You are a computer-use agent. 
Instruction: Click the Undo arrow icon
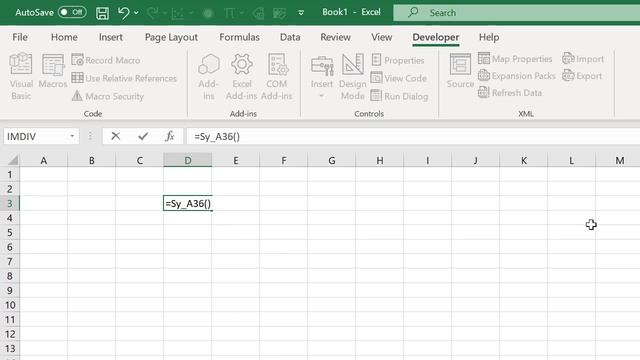click(x=123, y=13)
